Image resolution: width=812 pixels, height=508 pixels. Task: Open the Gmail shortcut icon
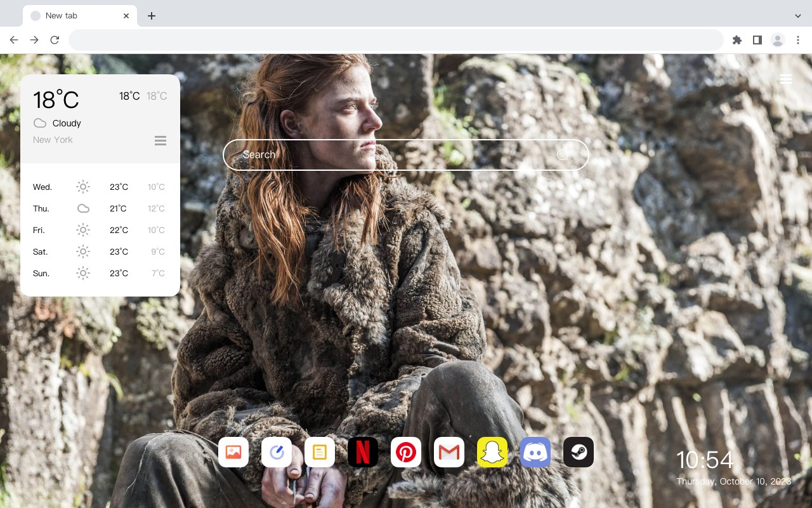449,452
